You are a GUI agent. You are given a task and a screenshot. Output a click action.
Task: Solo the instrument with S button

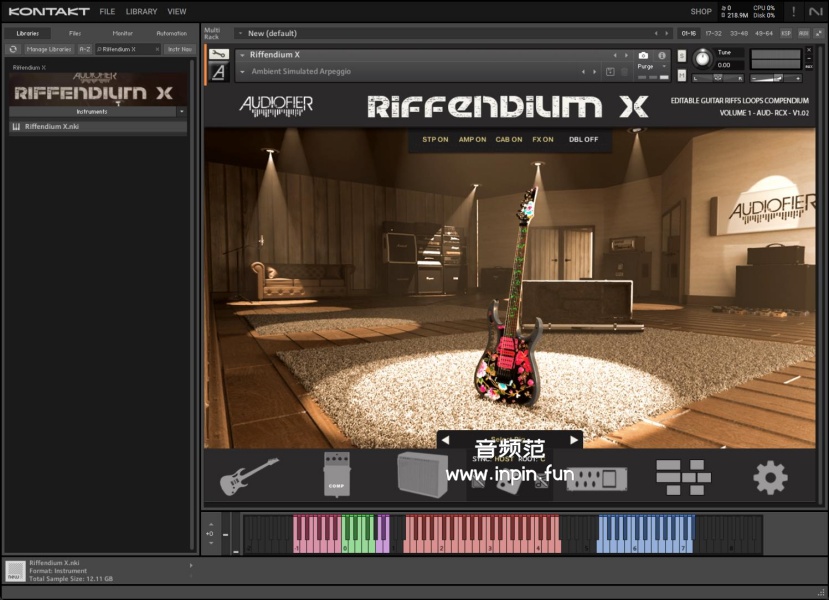[681, 56]
